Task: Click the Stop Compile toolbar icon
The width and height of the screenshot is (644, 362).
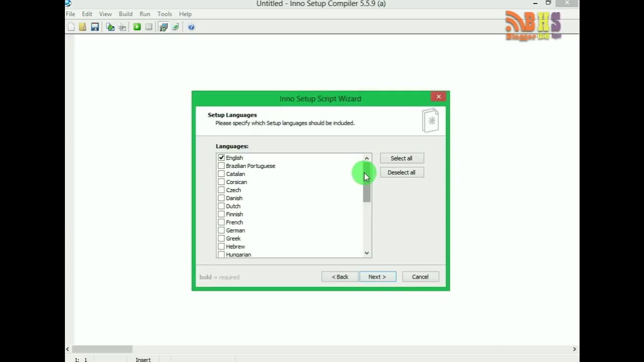Action: click(x=122, y=27)
